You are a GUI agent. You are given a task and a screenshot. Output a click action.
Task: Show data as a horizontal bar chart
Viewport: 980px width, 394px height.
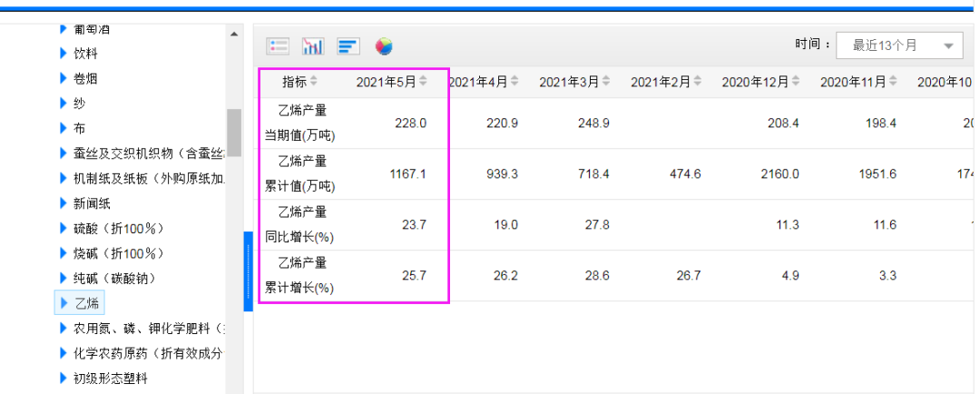tap(348, 46)
